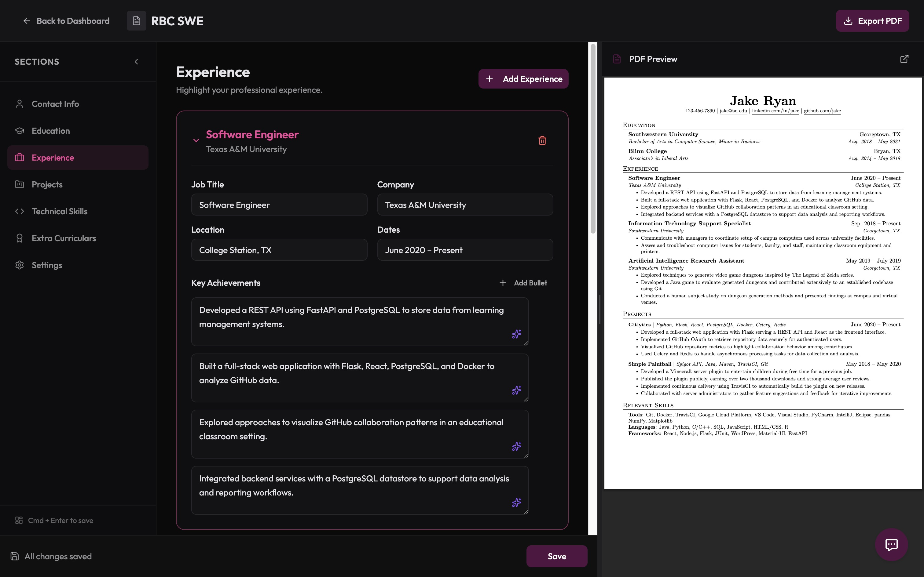Image resolution: width=924 pixels, height=577 pixels.
Task: Go to Technical Skills section
Action: (x=59, y=211)
